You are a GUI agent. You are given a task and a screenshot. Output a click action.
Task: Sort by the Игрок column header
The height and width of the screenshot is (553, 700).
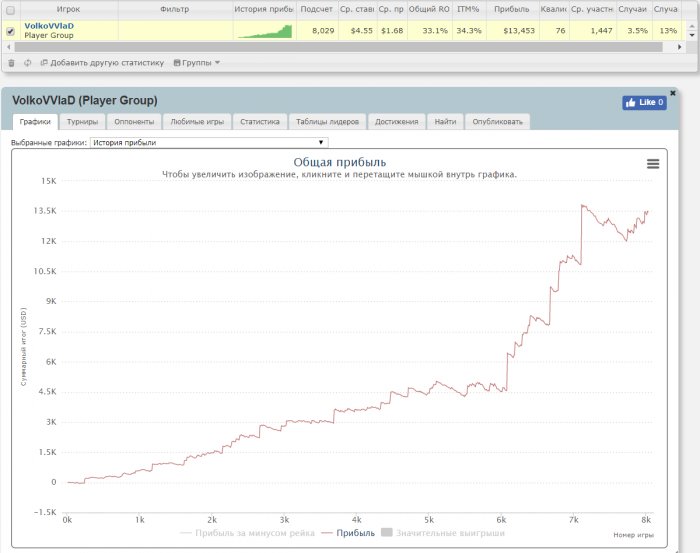tap(69, 9)
